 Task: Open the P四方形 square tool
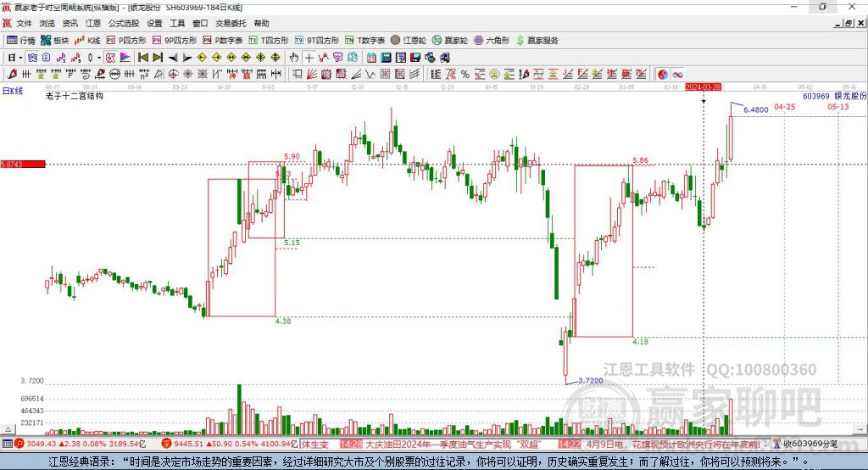[x=126, y=41]
